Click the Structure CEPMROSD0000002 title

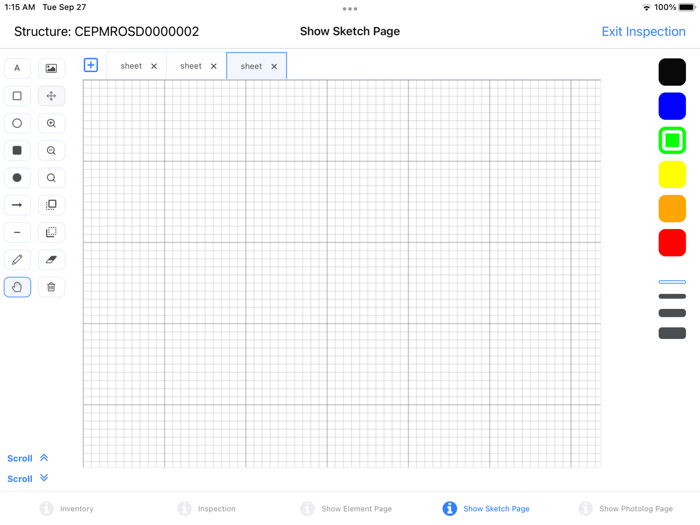[106, 32]
